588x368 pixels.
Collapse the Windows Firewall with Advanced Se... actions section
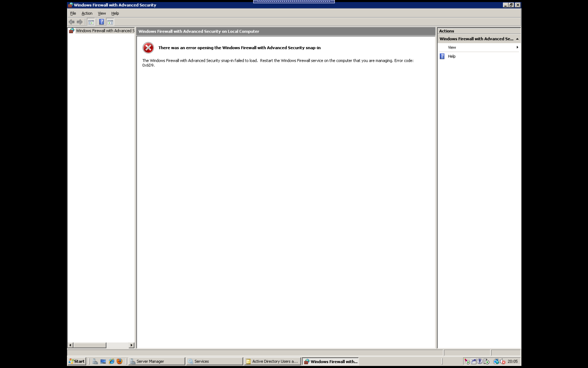click(x=517, y=39)
